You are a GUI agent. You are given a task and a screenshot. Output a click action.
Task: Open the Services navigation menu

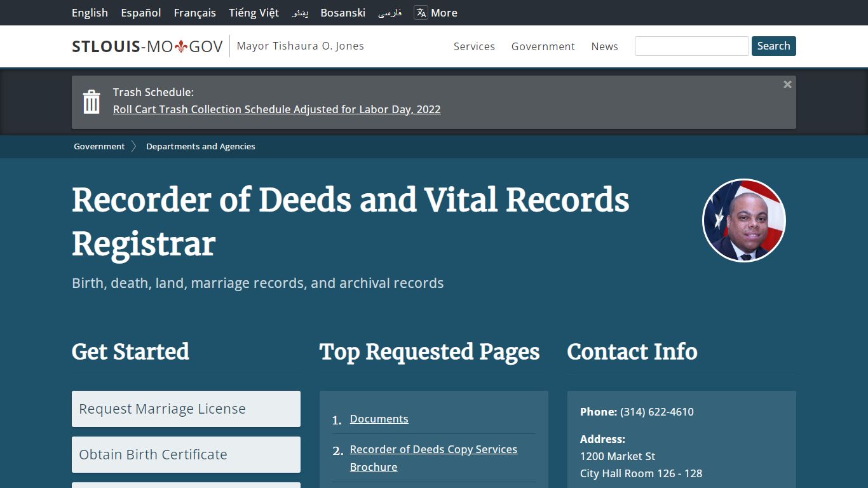(x=474, y=46)
